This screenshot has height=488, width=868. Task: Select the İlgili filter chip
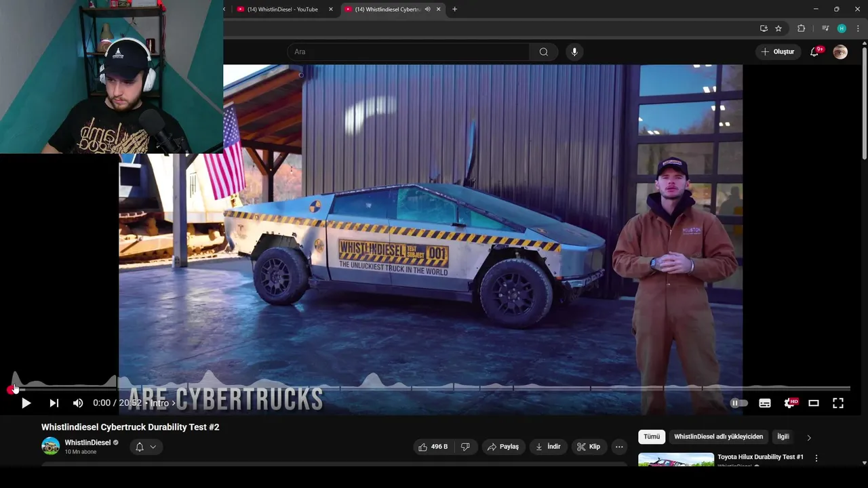coord(783,437)
